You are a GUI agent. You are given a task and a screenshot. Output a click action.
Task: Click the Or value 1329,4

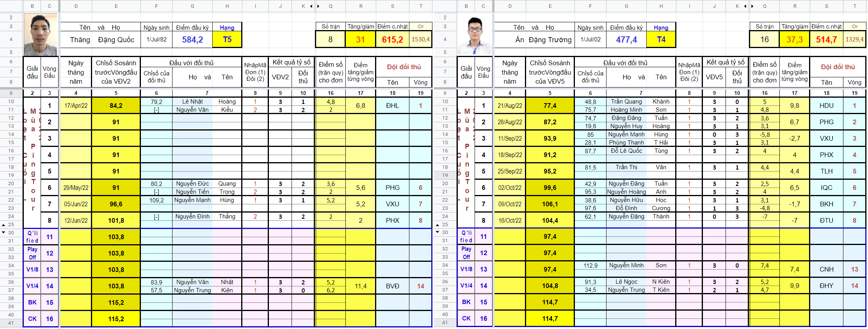[855, 40]
